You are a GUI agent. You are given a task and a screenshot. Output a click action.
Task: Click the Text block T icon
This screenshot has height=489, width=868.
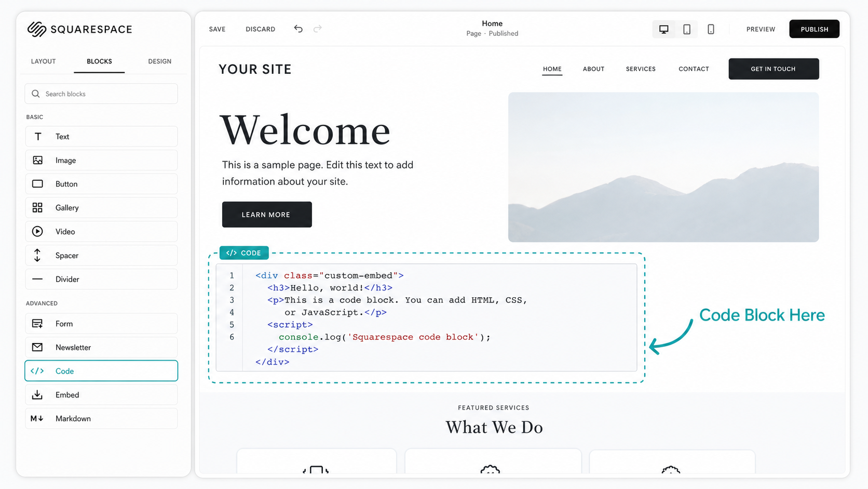click(x=38, y=136)
